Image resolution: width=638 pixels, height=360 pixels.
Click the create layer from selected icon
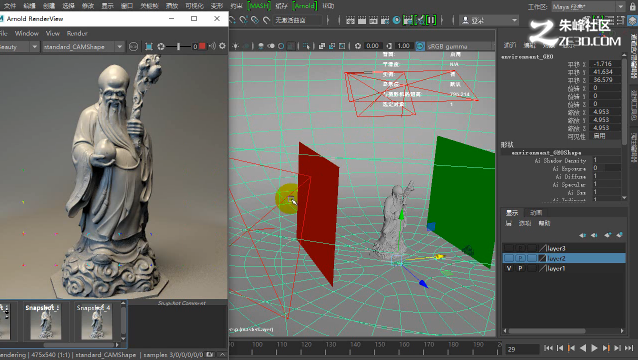pos(619,235)
